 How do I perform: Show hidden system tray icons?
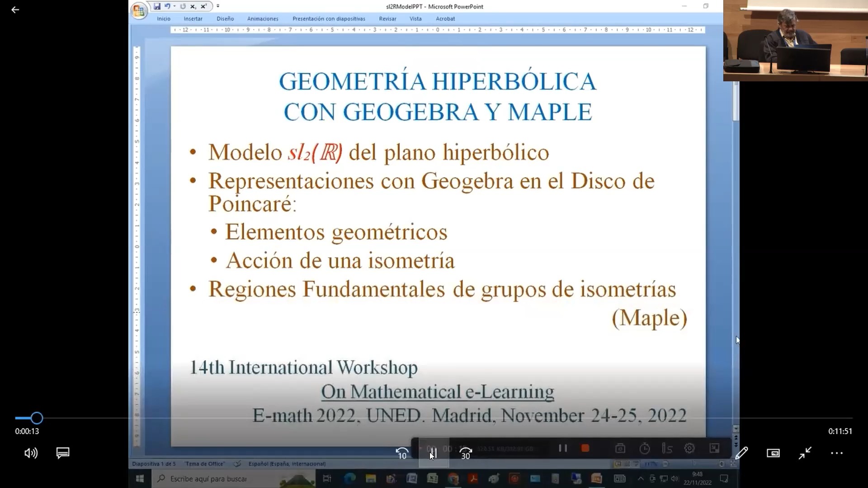click(x=640, y=479)
